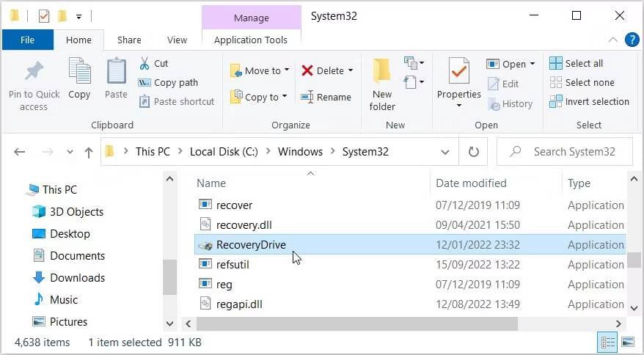Open the Recent locations dropdown

[70, 152]
